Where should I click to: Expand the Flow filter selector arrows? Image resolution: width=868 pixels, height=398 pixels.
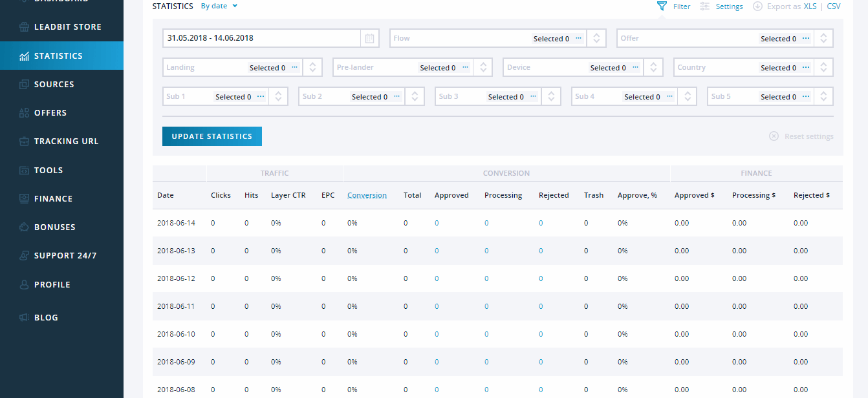596,39
